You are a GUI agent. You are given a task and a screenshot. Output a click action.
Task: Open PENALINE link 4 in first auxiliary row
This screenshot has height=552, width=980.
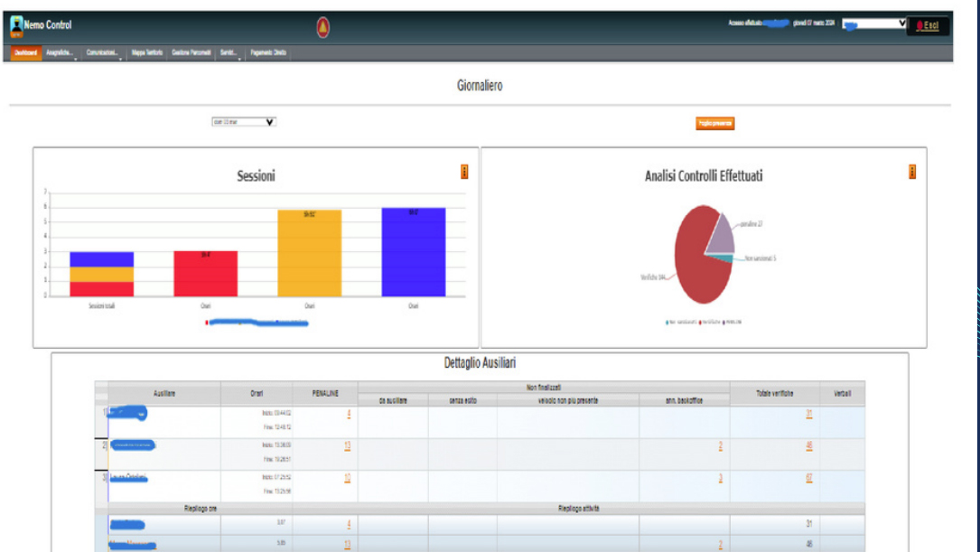349,414
